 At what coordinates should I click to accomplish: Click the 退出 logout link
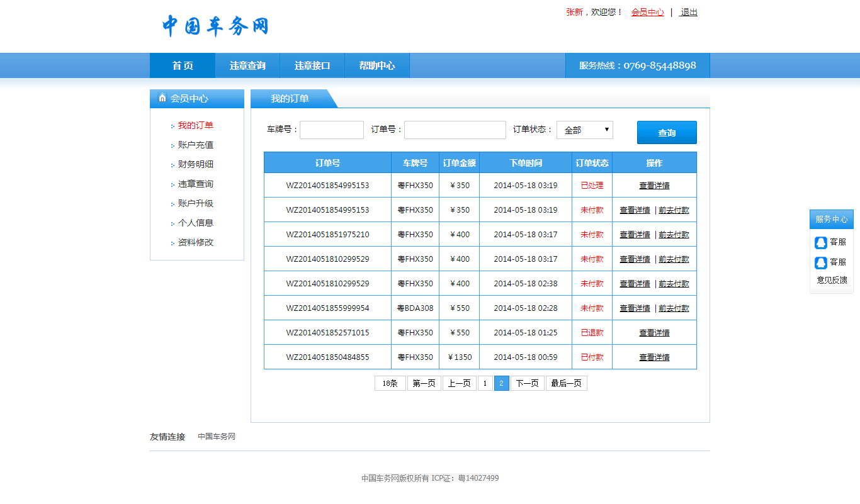coord(689,12)
